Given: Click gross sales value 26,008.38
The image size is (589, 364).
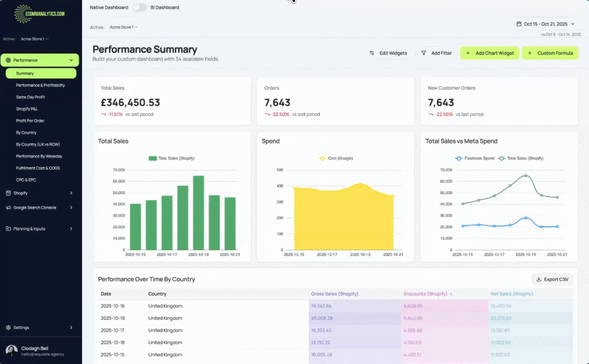Looking at the screenshot, I should 321,318.
